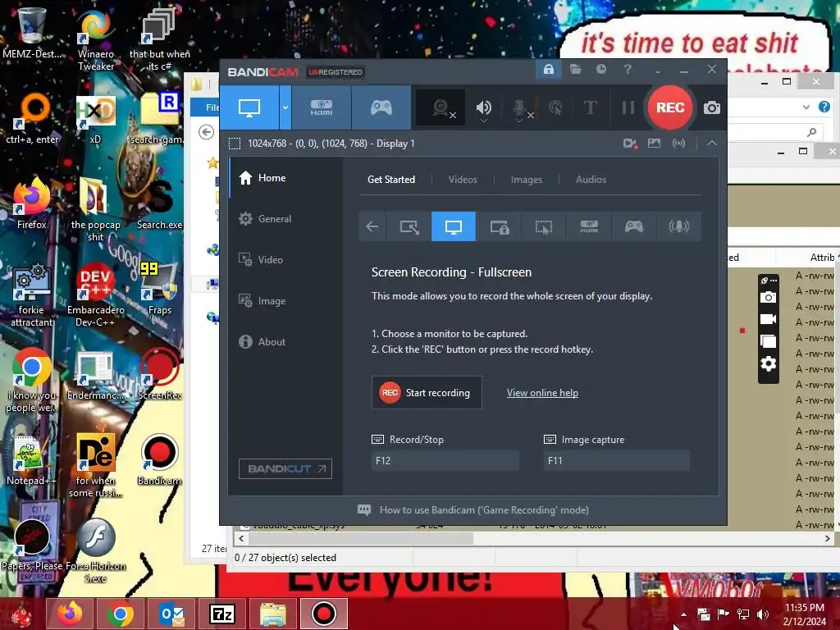840x630 pixels.
Task: Click the search magnifier in Explorer window
Action: [812, 132]
